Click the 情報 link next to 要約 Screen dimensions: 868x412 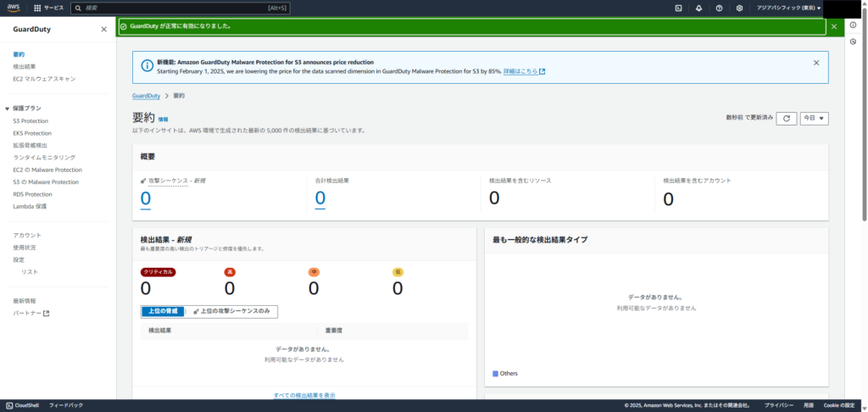tap(164, 119)
